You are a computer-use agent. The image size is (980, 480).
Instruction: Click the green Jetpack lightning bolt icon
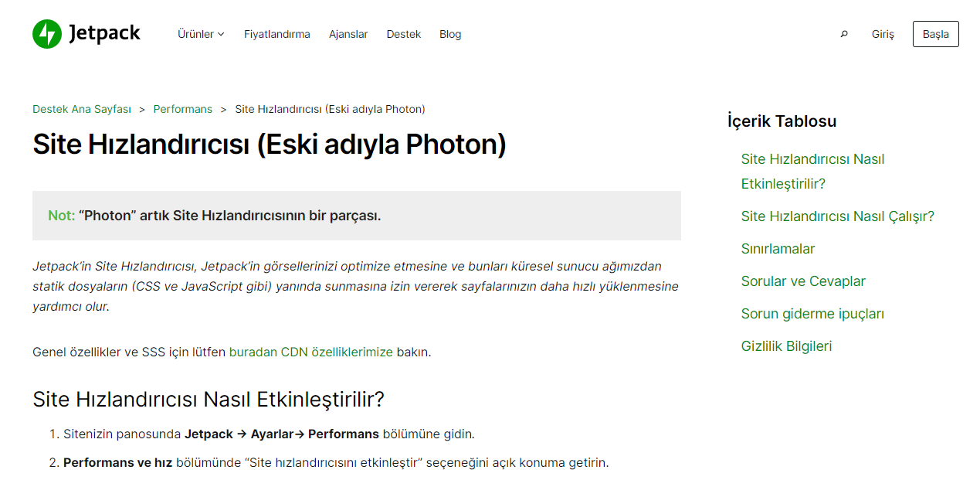[x=46, y=33]
